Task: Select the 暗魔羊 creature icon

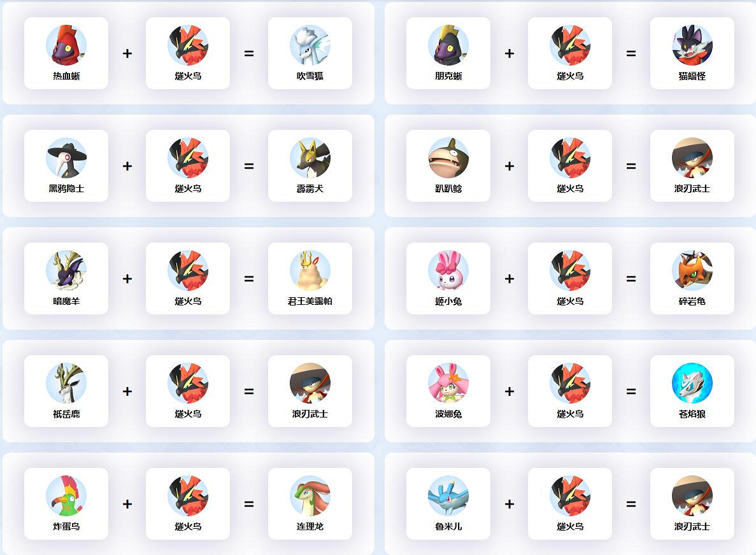Action: 66,270
